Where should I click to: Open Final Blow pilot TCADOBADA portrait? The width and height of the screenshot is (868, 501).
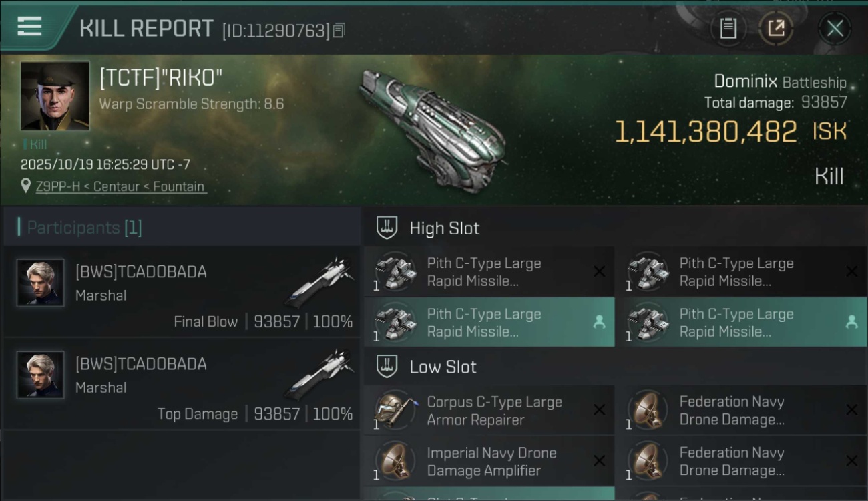pos(41,283)
